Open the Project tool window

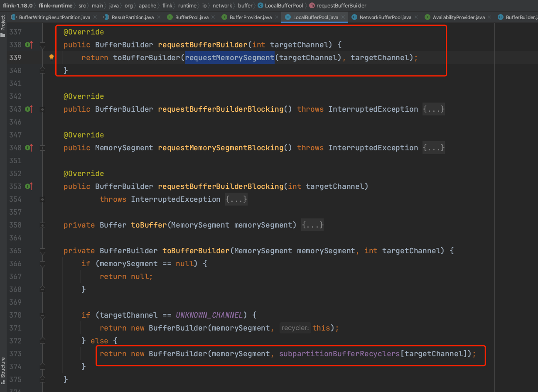[3, 26]
